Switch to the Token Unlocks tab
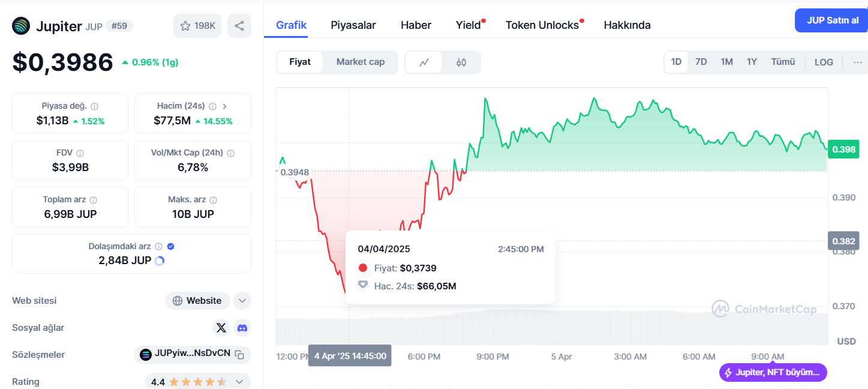868x389 pixels. (542, 25)
